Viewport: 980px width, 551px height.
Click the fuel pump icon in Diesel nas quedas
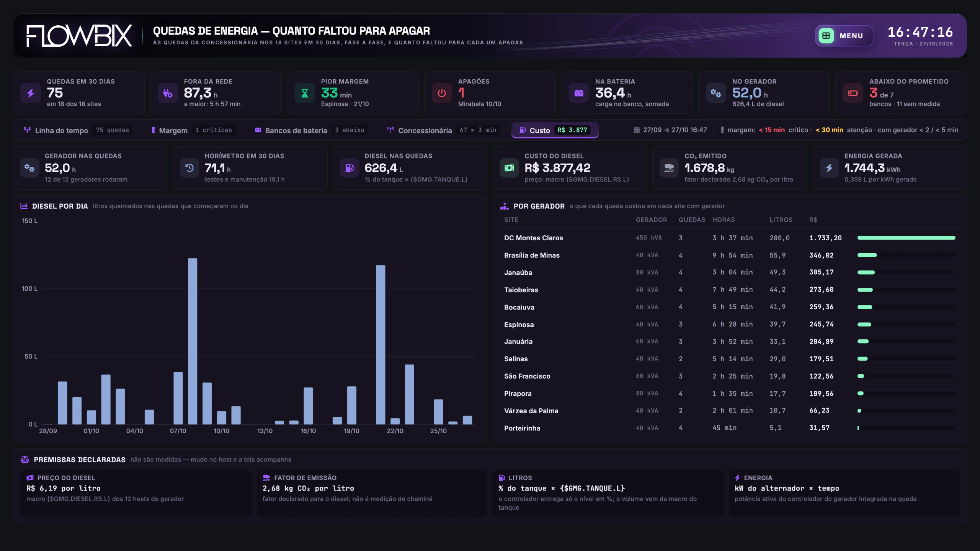click(x=350, y=168)
